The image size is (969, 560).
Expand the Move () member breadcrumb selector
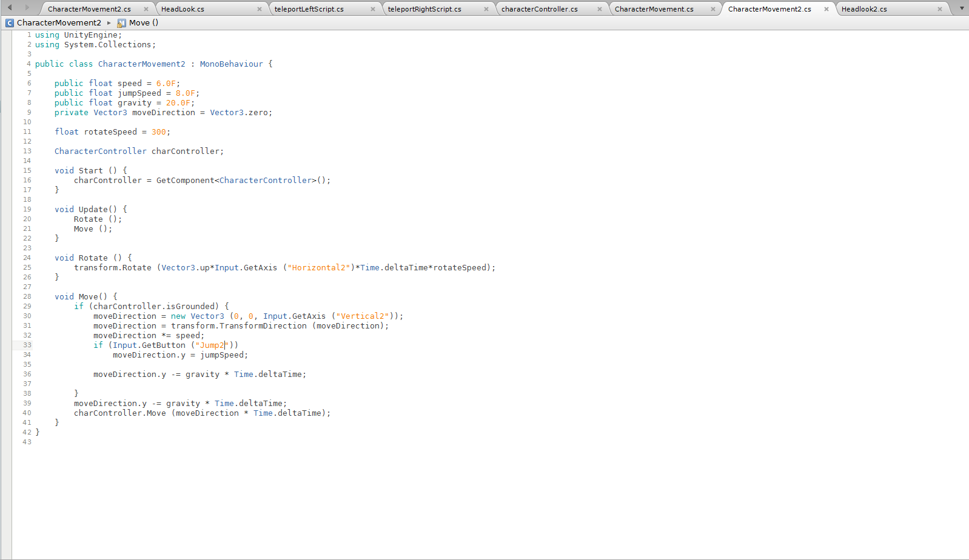(x=144, y=23)
